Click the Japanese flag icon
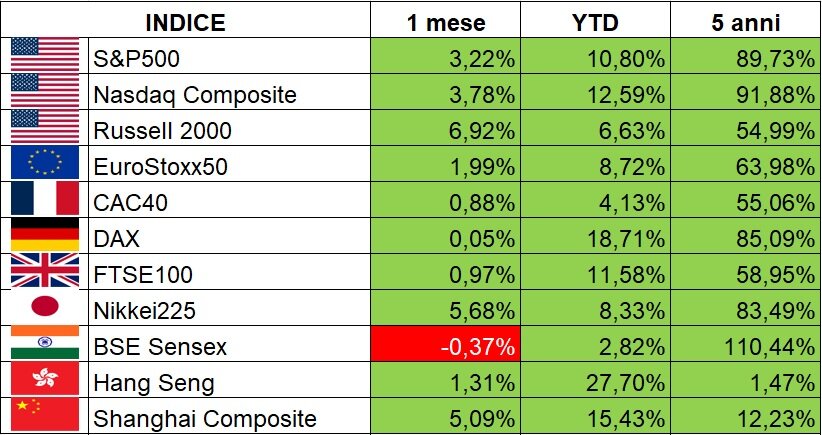Screen dimensions: 822x435 (x=44, y=310)
